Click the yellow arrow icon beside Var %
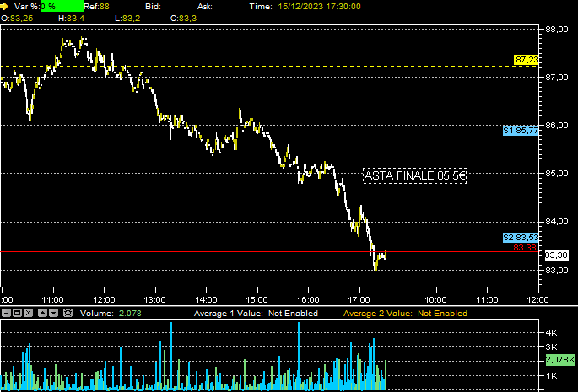The width and height of the screenshot is (578, 392). 5,6
